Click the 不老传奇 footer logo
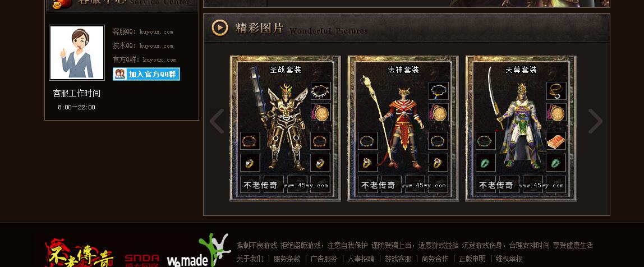644x267 pixels. 79,252
